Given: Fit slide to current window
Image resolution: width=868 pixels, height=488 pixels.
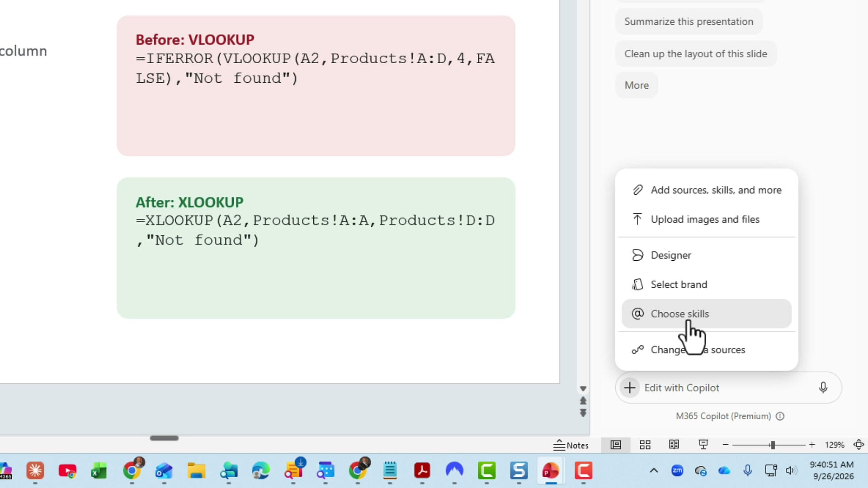Looking at the screenshot, I should (x=859, y=445).
